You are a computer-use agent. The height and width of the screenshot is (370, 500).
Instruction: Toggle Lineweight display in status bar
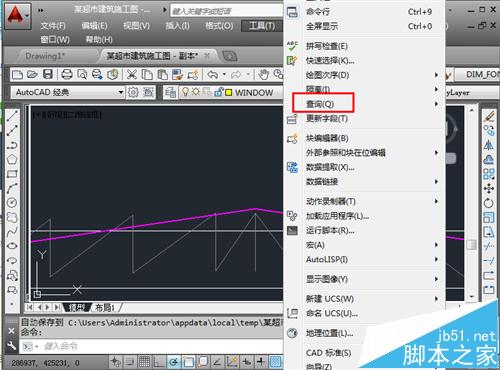tap(261, 362)
